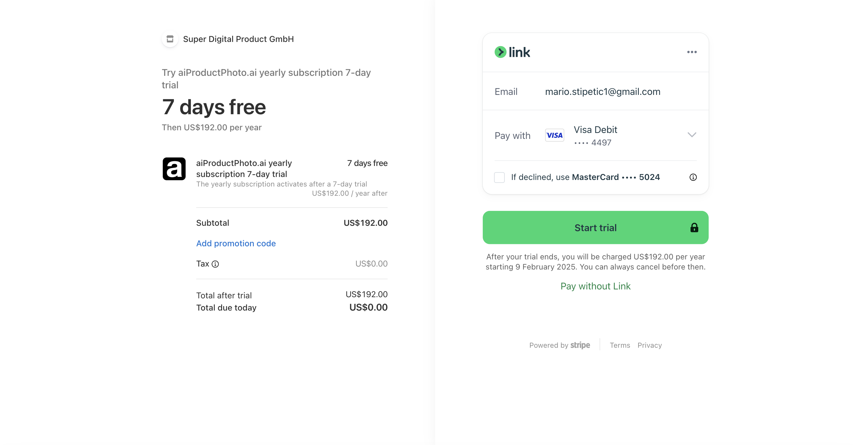Image resolution: width=868 pixels, height=445 pixels.
Task: Click the aiProductPhoto product logo thumbnail
Action: [x=174, y=169]
